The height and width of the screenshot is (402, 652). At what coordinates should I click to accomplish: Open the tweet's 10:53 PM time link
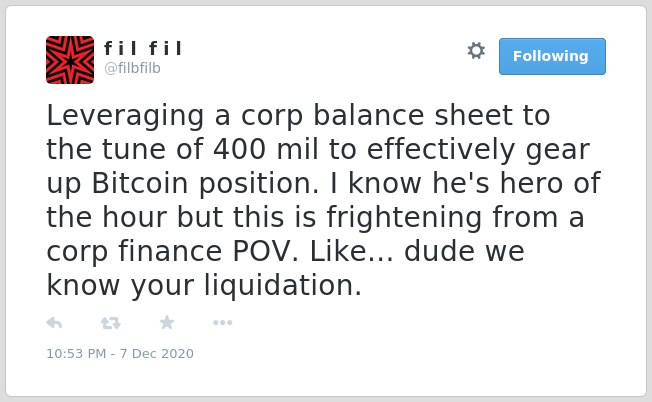pos(76,354)
